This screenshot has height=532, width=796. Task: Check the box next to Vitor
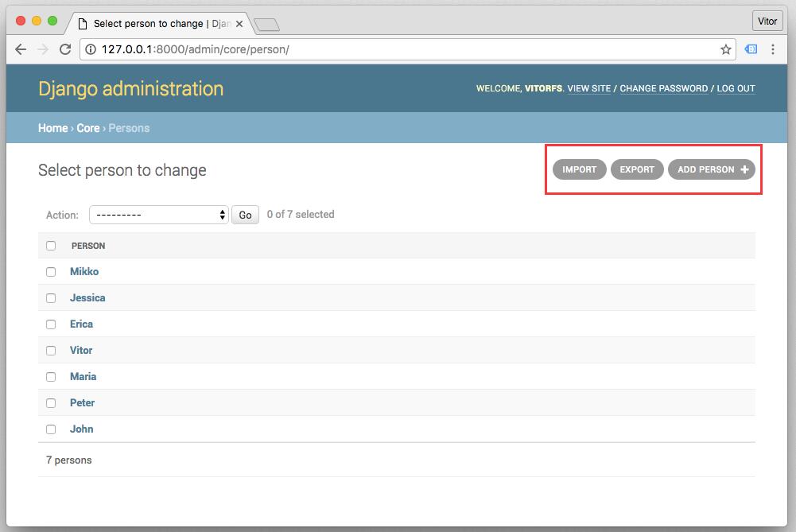click(51, 351)
